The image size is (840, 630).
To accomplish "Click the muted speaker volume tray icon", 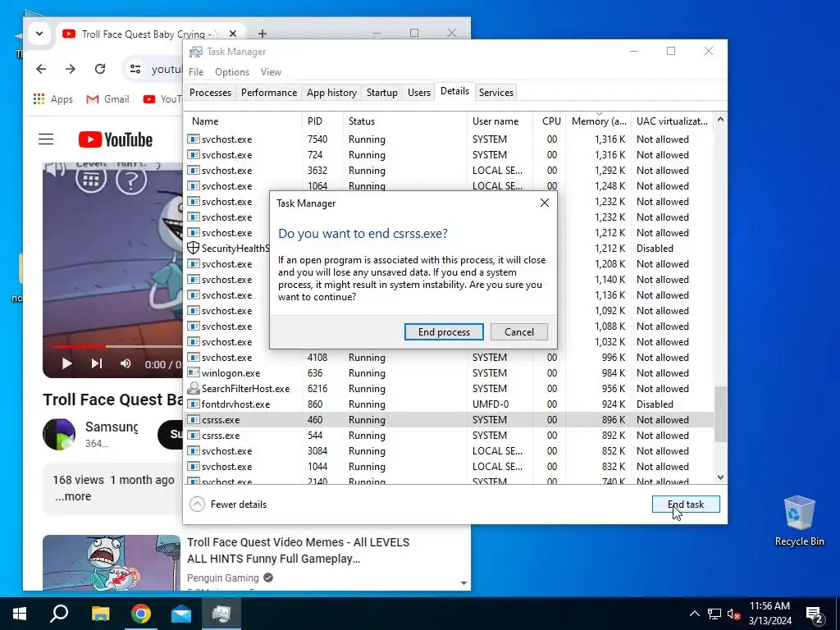I will point(733,614).
